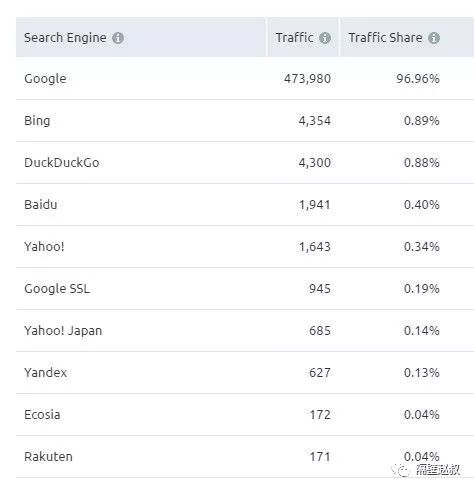
Task: Click the Yahoo! search engine name
Action: [x=44, y=247]
